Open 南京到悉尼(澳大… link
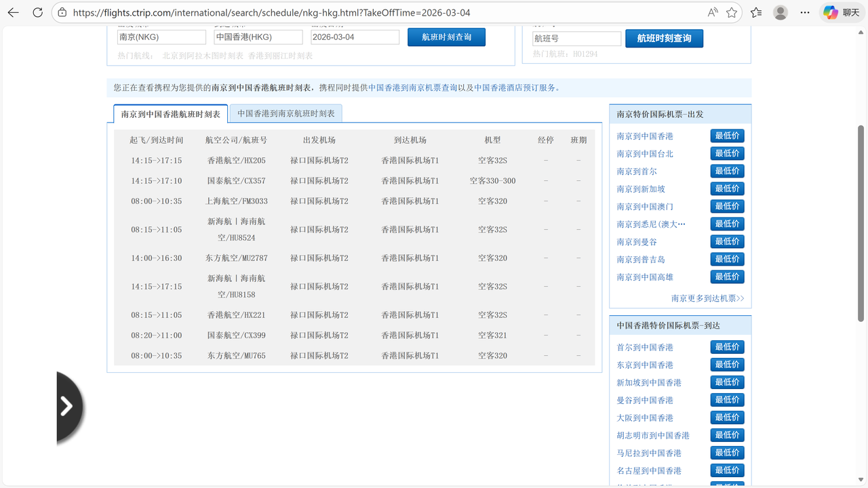The width and height of the screenshot is (868, 488). [x=651, y=224]
